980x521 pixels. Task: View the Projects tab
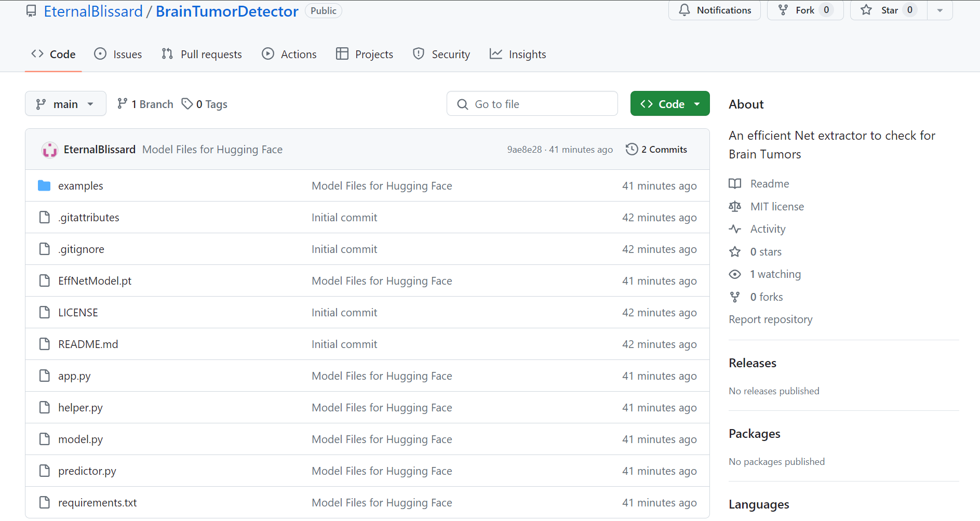coord(365,54)
